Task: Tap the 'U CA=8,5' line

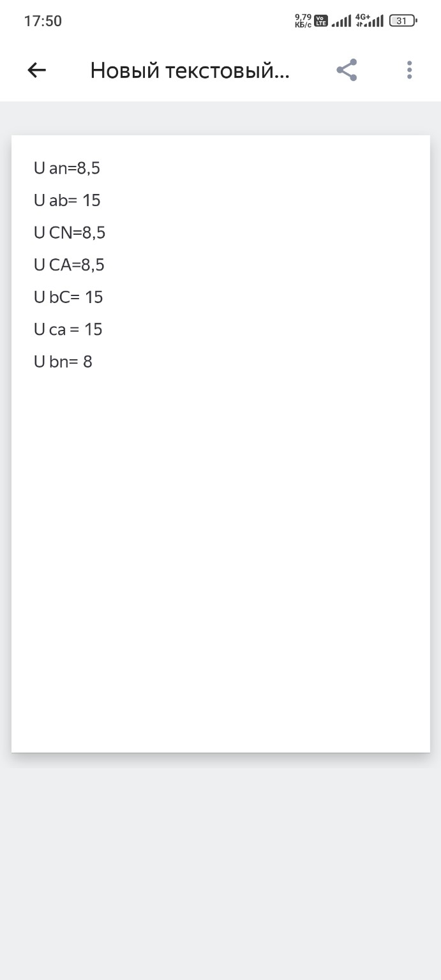Action: pos(69,265)
